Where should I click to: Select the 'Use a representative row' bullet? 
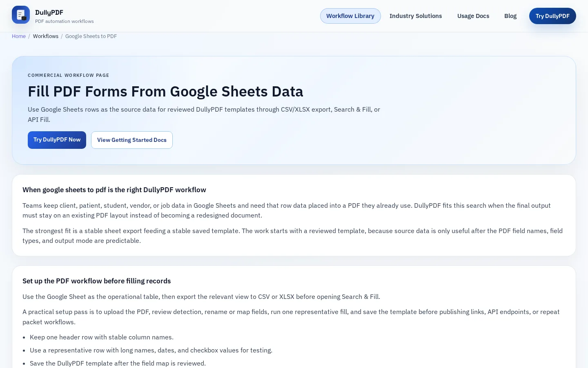(x=151, y=350)
